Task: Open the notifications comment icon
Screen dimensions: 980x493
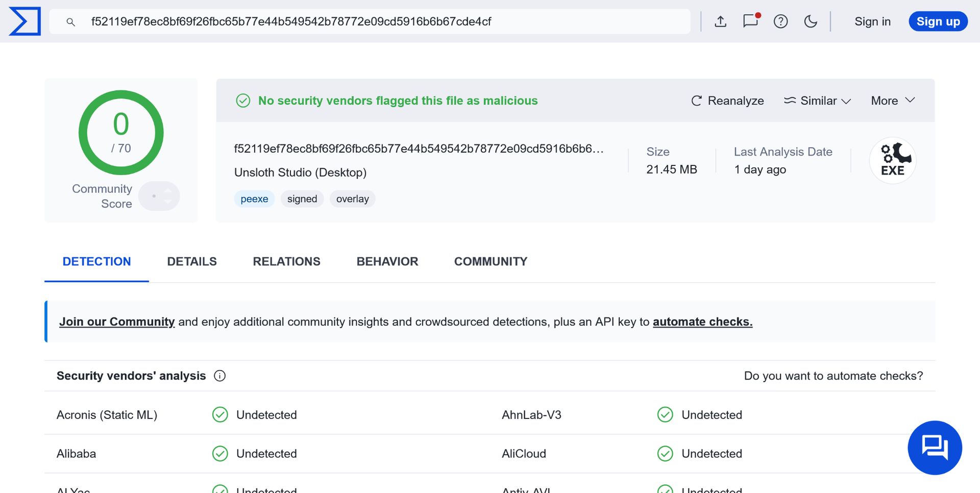Action: click(x=751, y=21)
